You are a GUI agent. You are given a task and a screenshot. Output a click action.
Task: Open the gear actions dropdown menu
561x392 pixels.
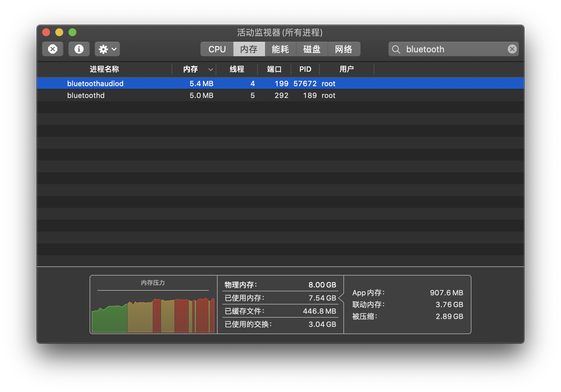coord(107,49)
